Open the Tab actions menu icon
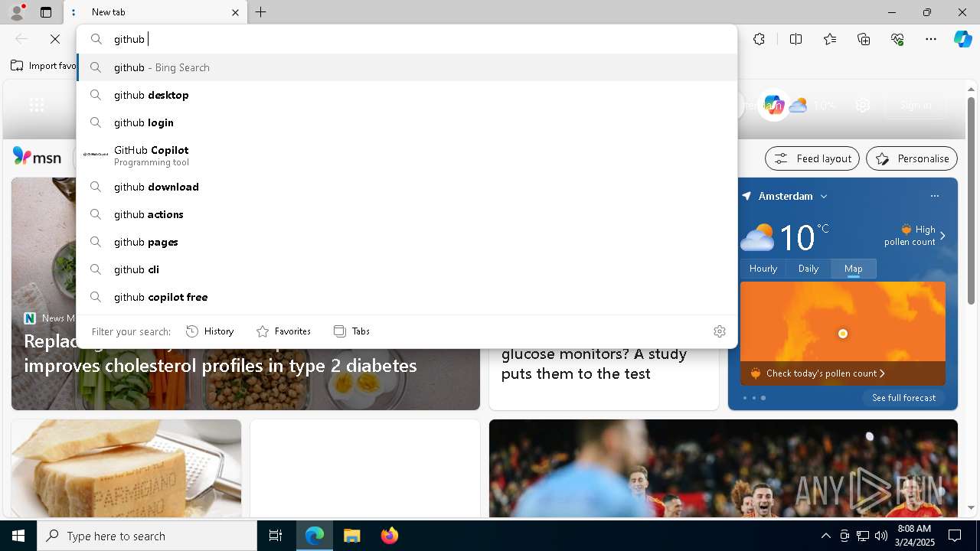980x551 pixels. click(46, 12)
